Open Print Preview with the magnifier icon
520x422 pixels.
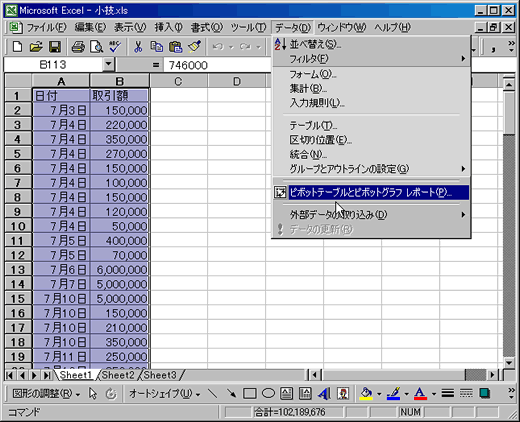96,47
